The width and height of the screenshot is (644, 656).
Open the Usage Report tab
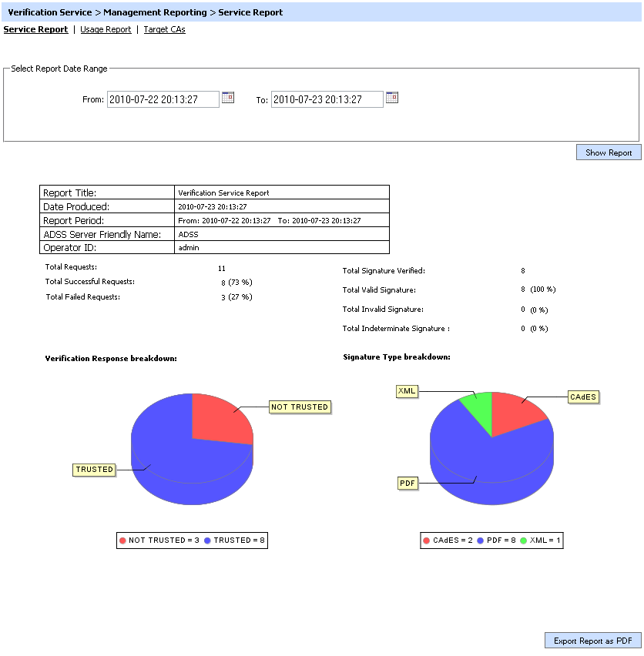[106, 29]
